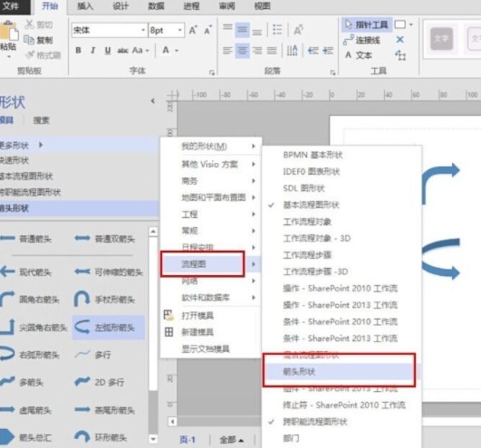Image resolution: width=481 pixels, height=448 pixels.
Task: Switch to the 审阅 ribbon tab
Action: click(x=227, y=5)
